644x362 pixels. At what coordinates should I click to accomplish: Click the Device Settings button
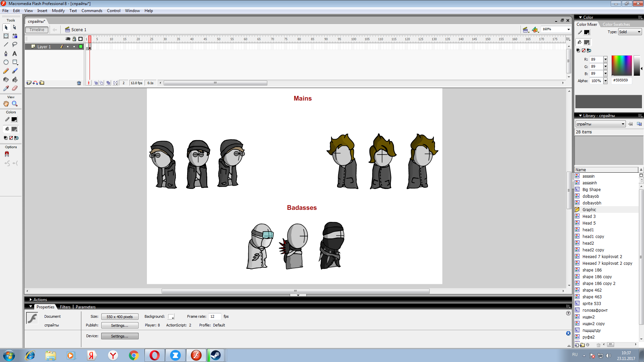tap(120, 336)
